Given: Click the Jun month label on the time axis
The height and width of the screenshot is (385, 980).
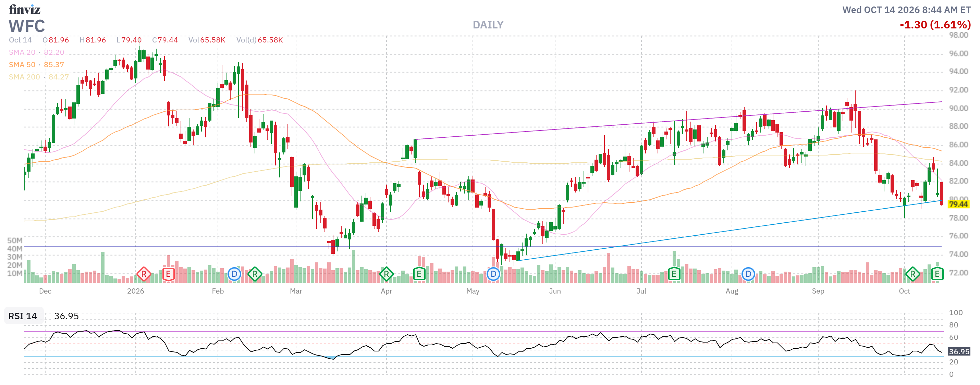Looking at the screenshot, I should pos(555,291).
